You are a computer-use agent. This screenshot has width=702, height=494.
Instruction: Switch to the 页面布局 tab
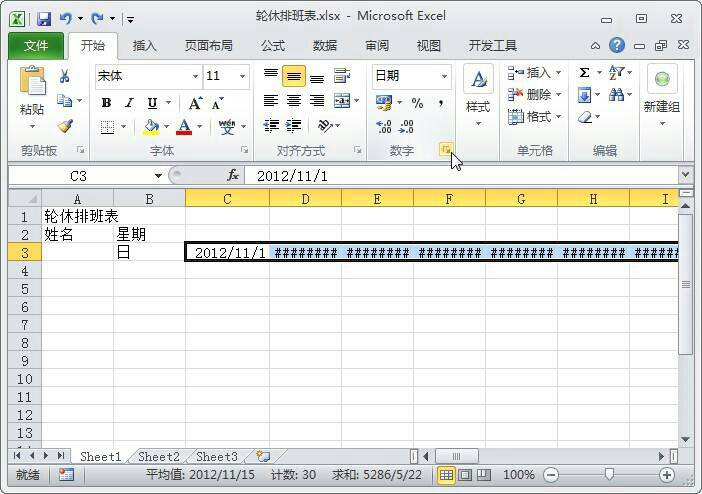[209, 46]
